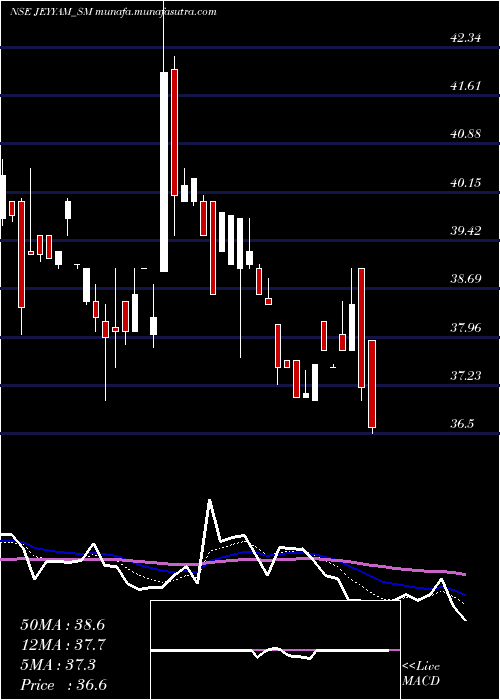Click the 40.15 price axis label
This screenshot has height=700, width=500.
pos(466,183)
